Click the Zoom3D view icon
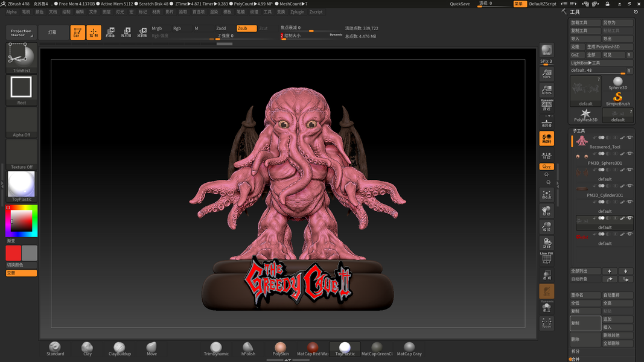The height and width of the screenshot is (362, 644). (546, 227)
